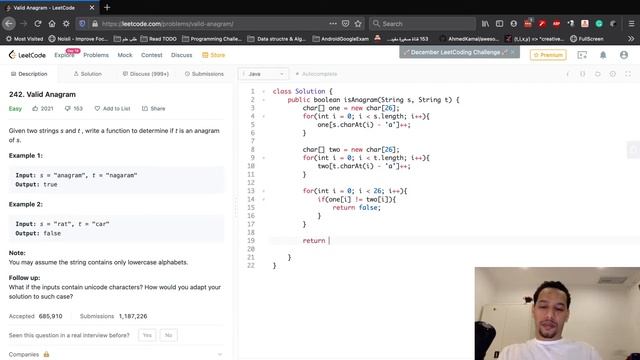Viewport: 640px width, 360px height.
Task: Open the Mock nav item
Action: pyautogui.click(x=125, y=55)
